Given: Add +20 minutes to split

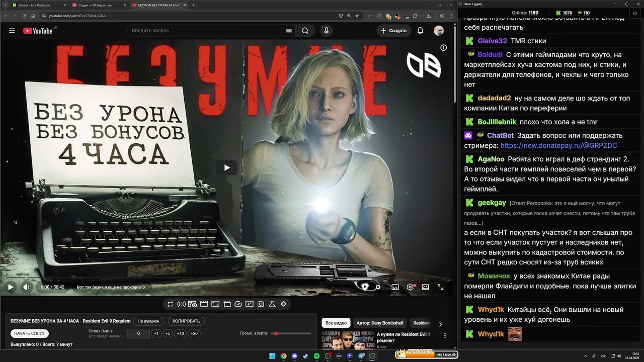Looking at the screenshot, I should (194, 333).
